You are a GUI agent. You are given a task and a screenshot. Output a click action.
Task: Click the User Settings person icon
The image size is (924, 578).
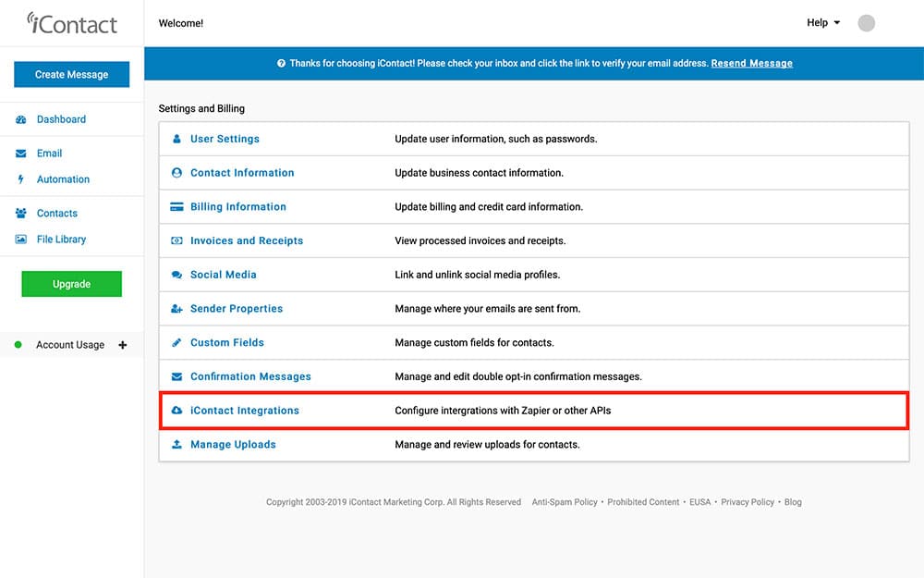[x=176, y=139]
